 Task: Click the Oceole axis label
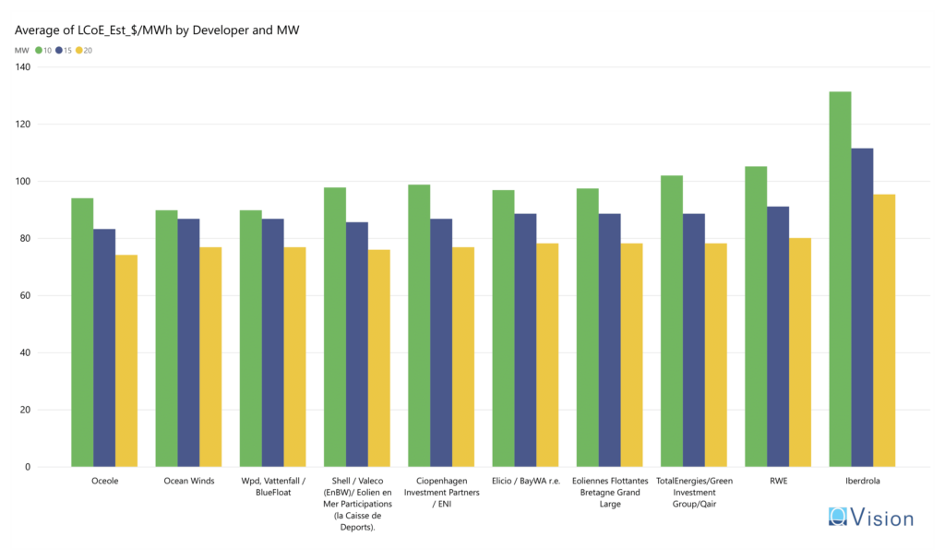pyautogui.click(x=105, y=481)
